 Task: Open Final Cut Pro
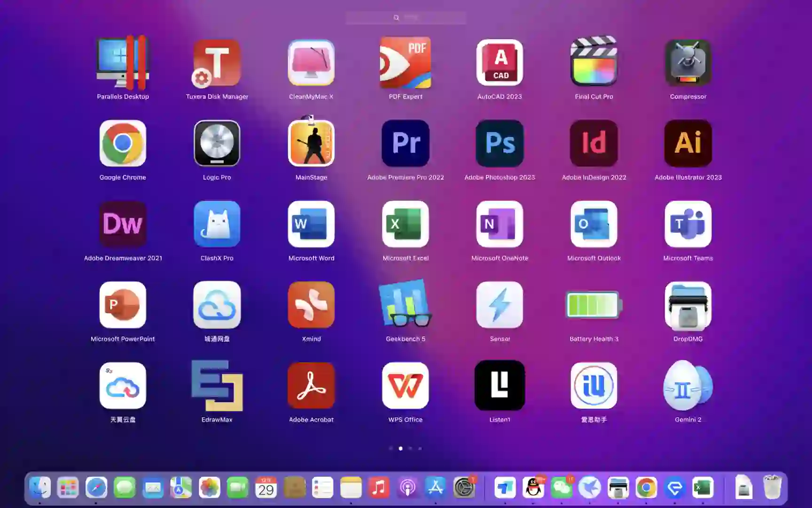pos(593,63)
